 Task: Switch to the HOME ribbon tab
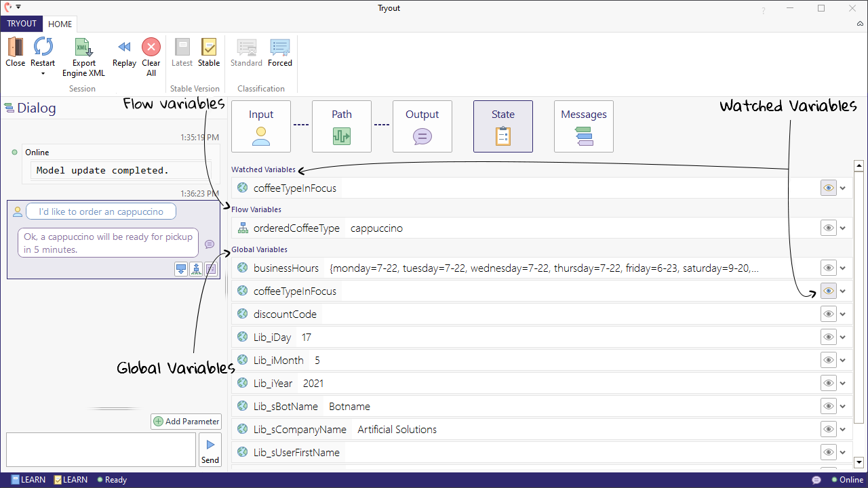pyautogui.click(x=60, y=24)
